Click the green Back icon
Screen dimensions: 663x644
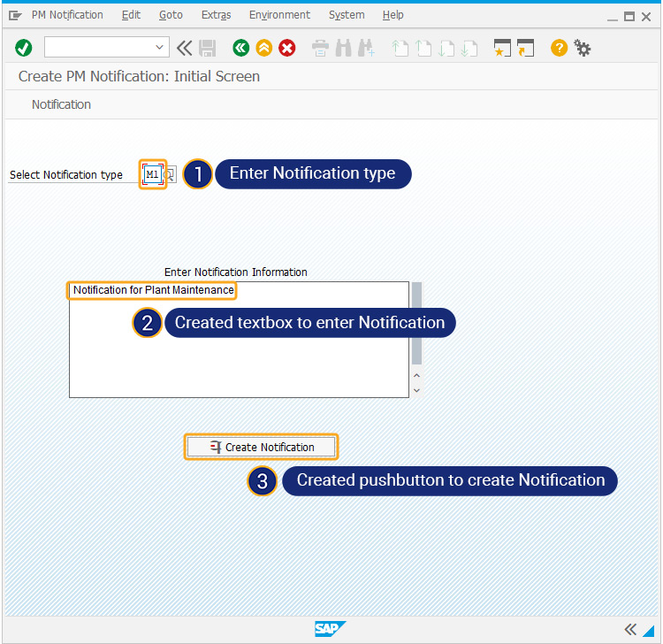241,48
